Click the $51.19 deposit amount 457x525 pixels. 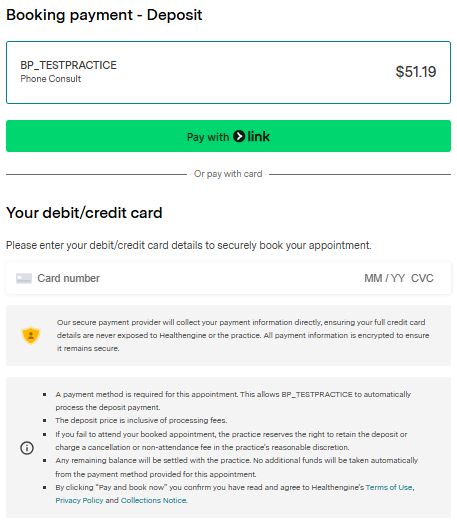click(416, 72)
